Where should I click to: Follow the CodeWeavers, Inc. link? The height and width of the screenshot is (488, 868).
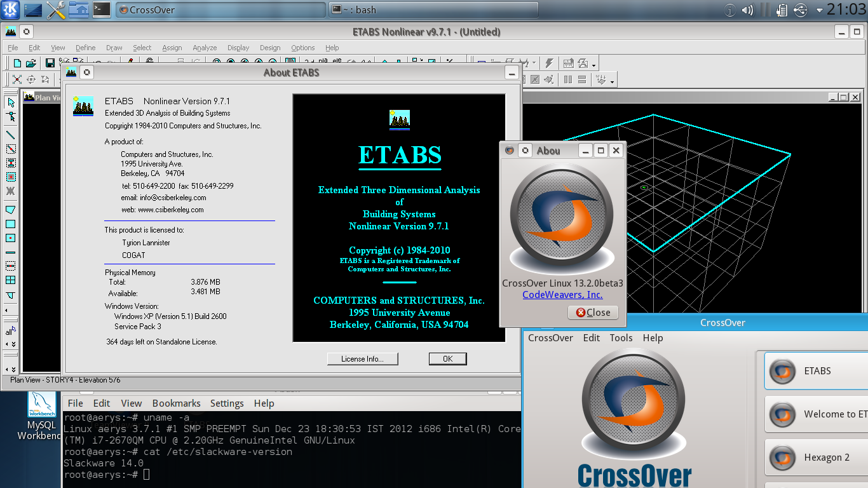[562, 294]
